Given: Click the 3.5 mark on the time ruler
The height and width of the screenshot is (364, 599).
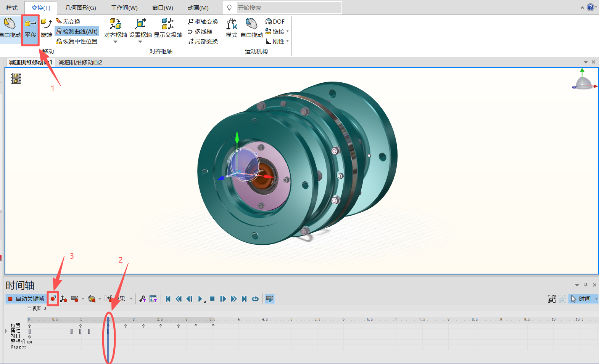Looking at the screenshot, I should pyautogui.click(x=213, y=319).
